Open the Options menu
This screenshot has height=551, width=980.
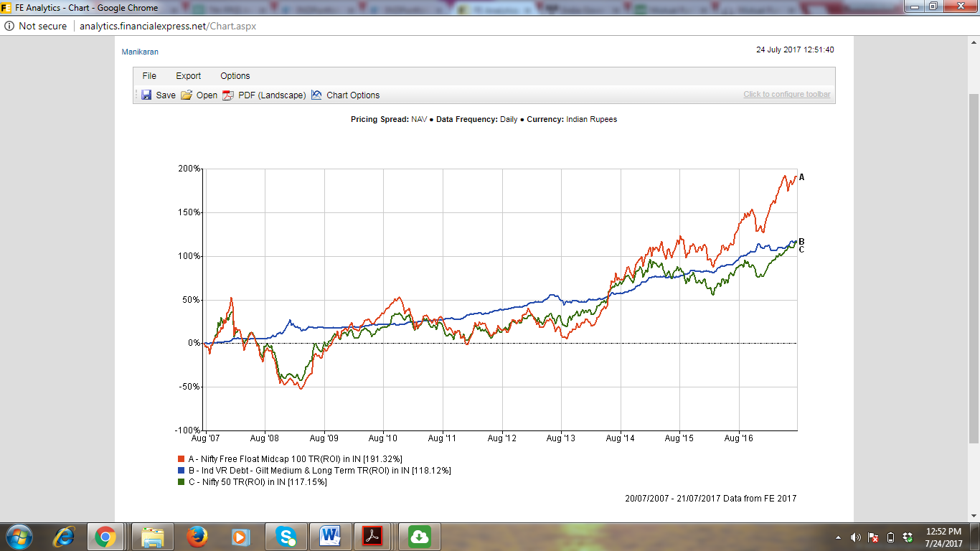pos(235,76)
